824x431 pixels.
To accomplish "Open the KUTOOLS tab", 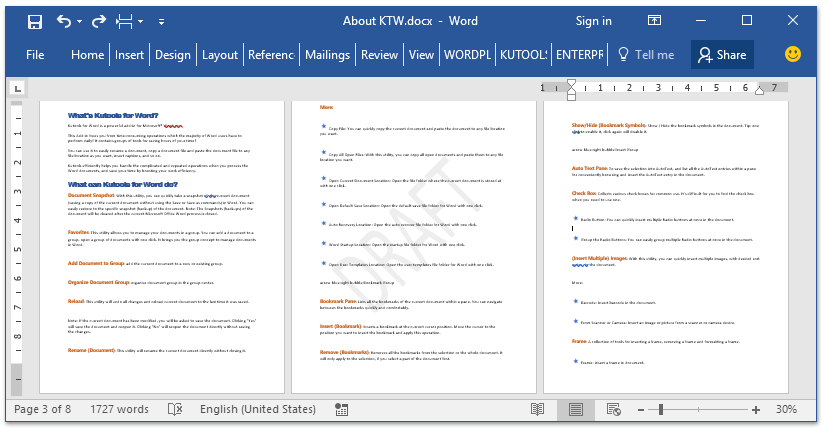I will 523,55.
